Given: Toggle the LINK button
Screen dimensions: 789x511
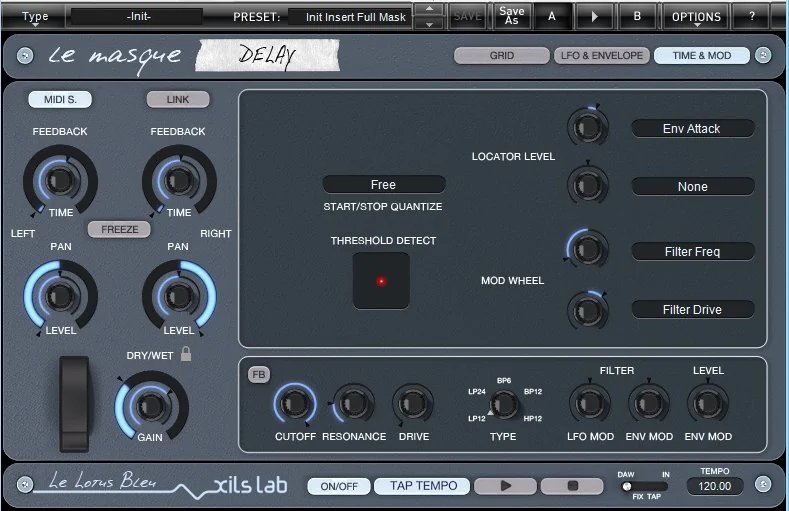Looking at the screenshot, I should (x=178, y=100).
